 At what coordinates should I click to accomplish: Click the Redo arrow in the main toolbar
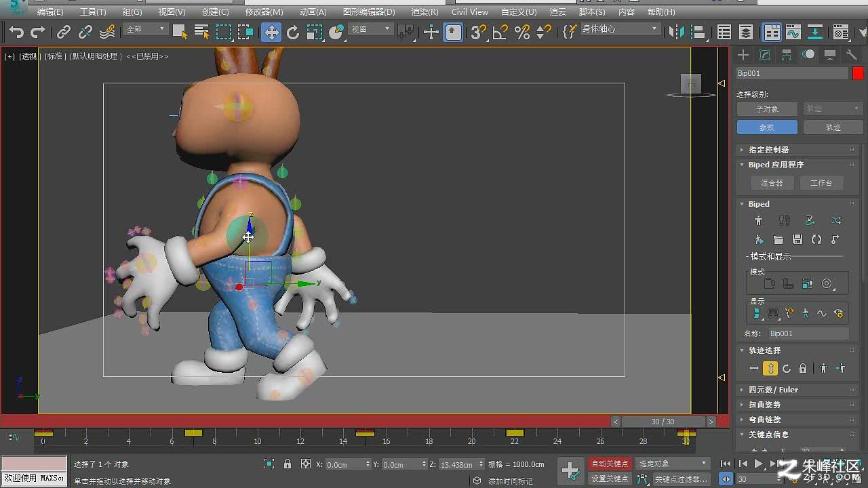38,32
